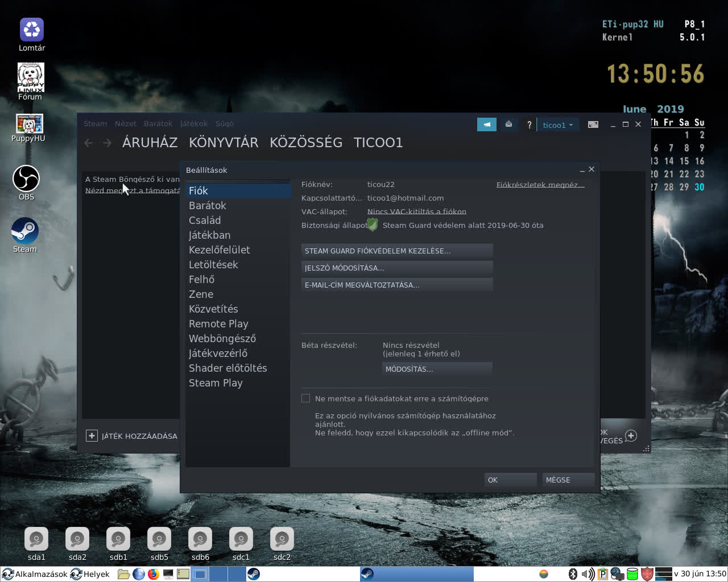
Task: Open the Steam inbox envelope icon
Action: 508,124
